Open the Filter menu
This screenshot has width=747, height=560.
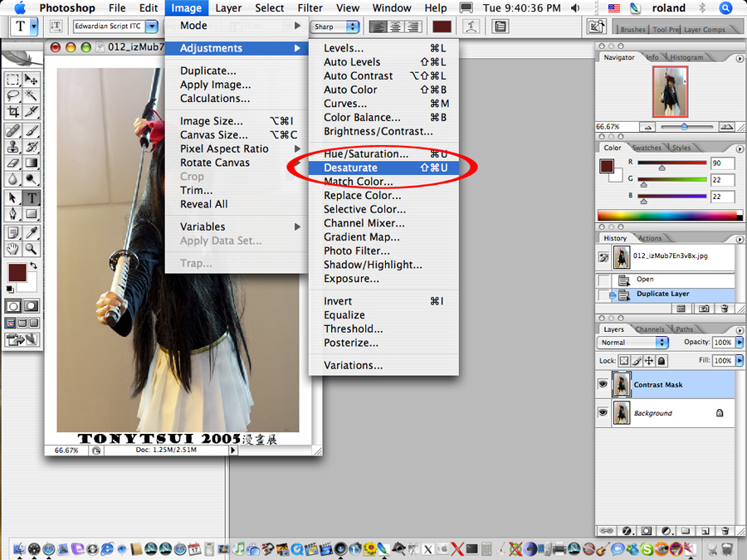(x=310, y=8)
